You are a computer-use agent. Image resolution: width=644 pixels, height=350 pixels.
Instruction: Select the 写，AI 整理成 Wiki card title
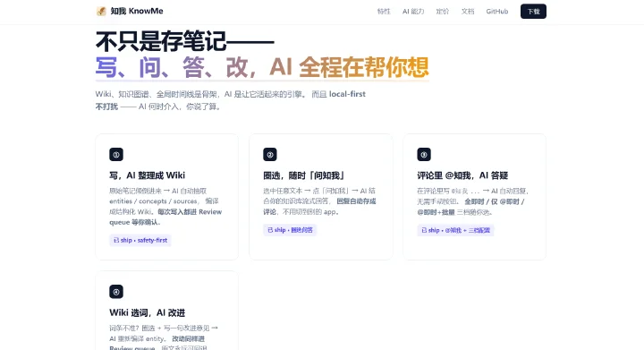coord(147,175)
